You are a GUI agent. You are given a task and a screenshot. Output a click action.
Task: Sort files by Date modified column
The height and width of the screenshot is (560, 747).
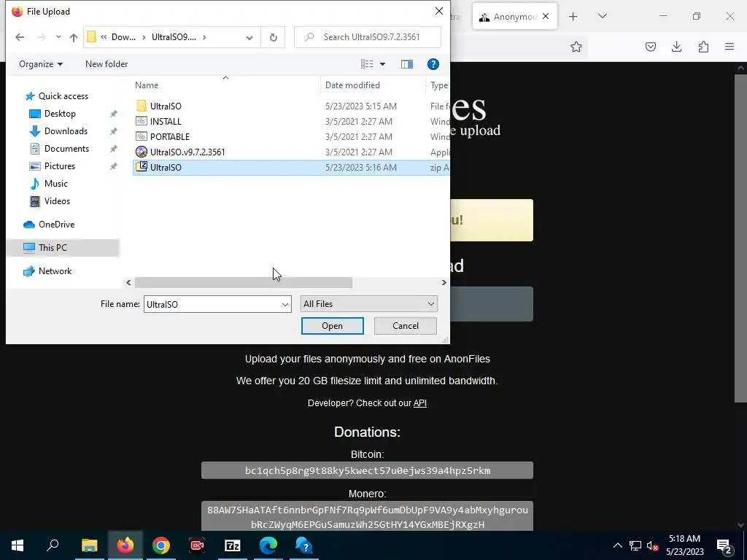pyautogui.click(x=352, y=85)
